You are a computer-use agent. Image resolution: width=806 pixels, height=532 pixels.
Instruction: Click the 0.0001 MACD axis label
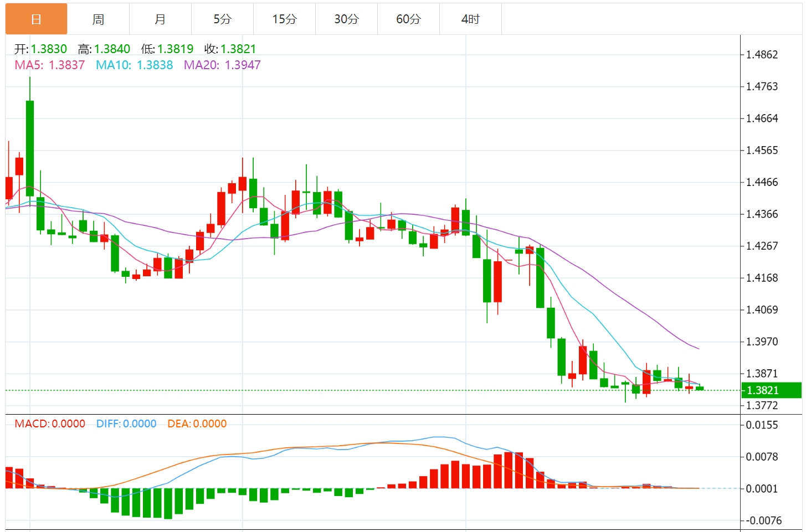762,489
